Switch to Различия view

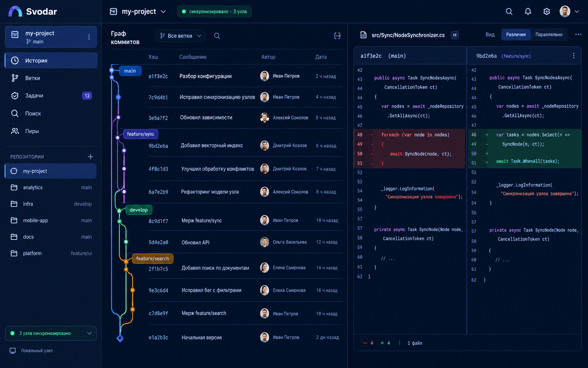pyautogui.click(x=516, y=34)
